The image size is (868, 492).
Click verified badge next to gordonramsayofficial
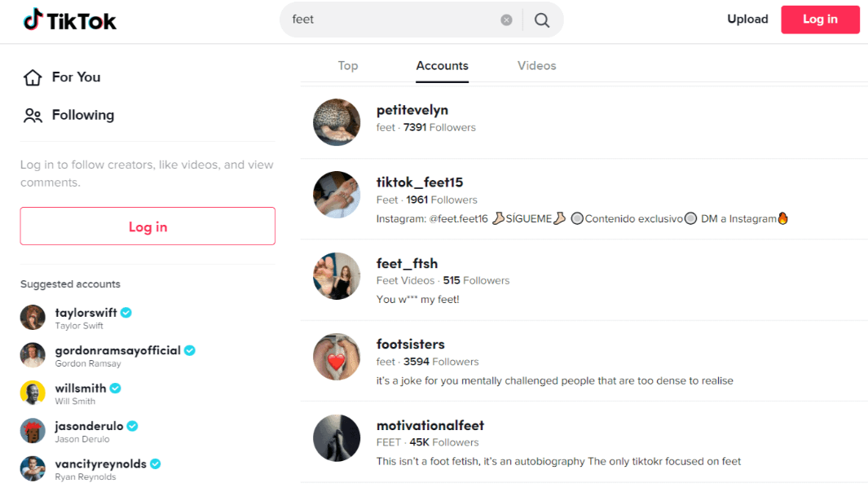190,350
